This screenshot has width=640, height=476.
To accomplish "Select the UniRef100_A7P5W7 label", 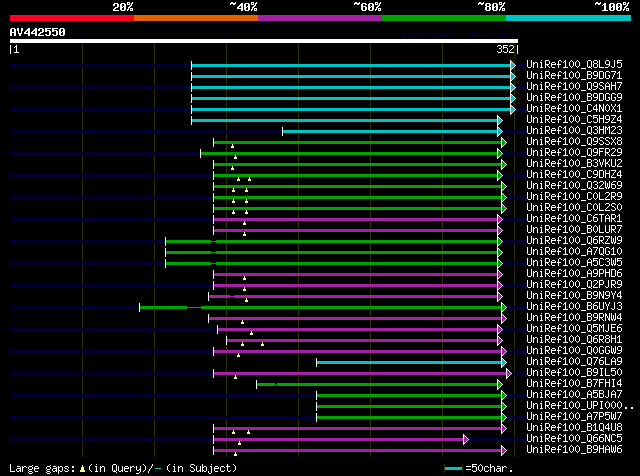I will 574,417.
